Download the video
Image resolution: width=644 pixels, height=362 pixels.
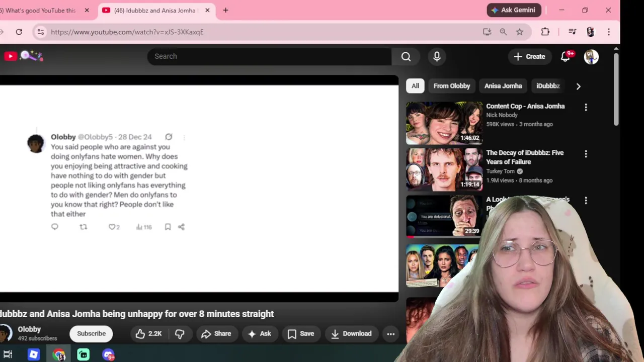(351, 333)
